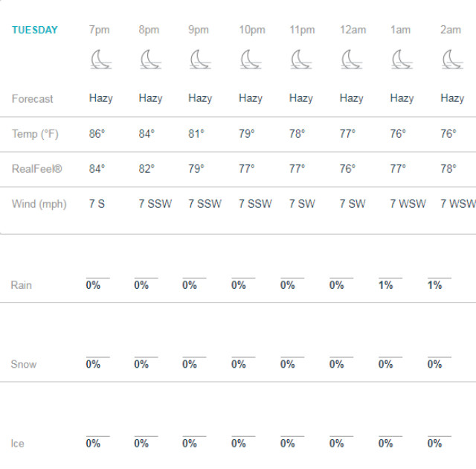This screenshot has width=476, height=469.
Task: Click the Temp (°F) row label
Action: pyautogui.click(x=35, y=134)
